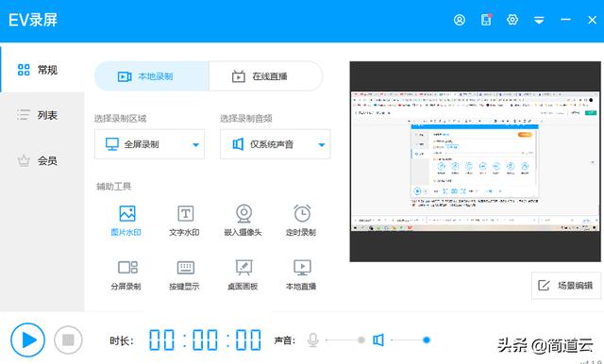Adjust the system speaker volume slider
The image size is (604, 364).
pos(411,340)
